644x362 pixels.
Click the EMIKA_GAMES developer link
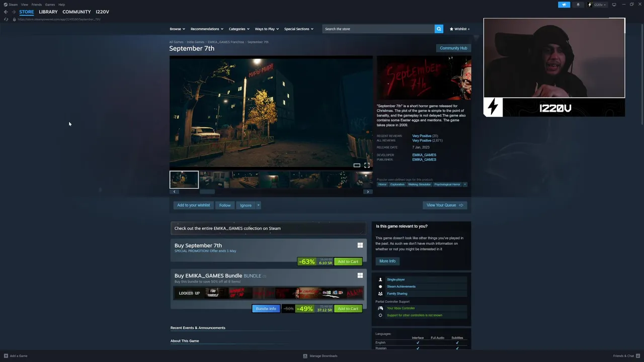(424, 155)
